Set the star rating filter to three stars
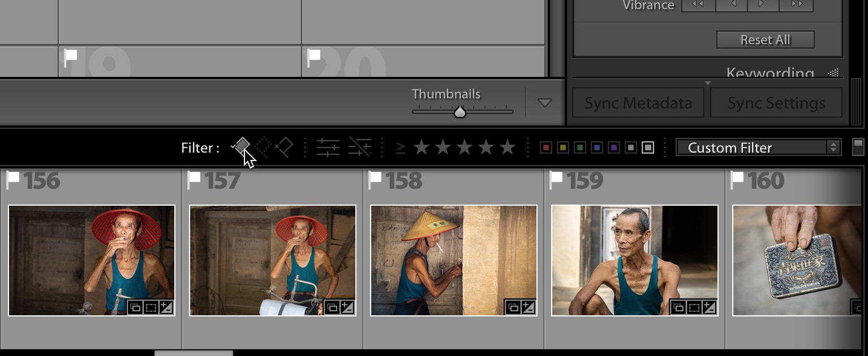 [465, 147]
